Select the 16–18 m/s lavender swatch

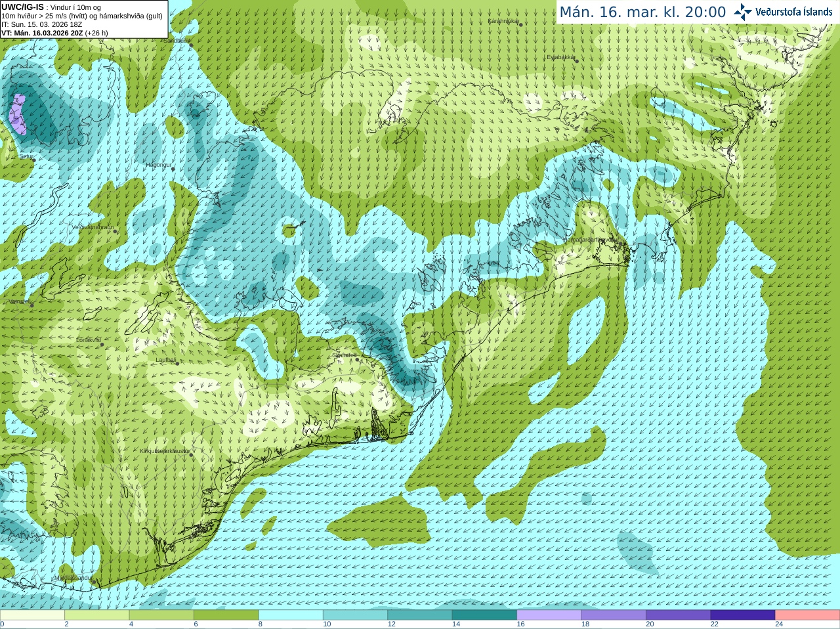click(x=549, y=615)
